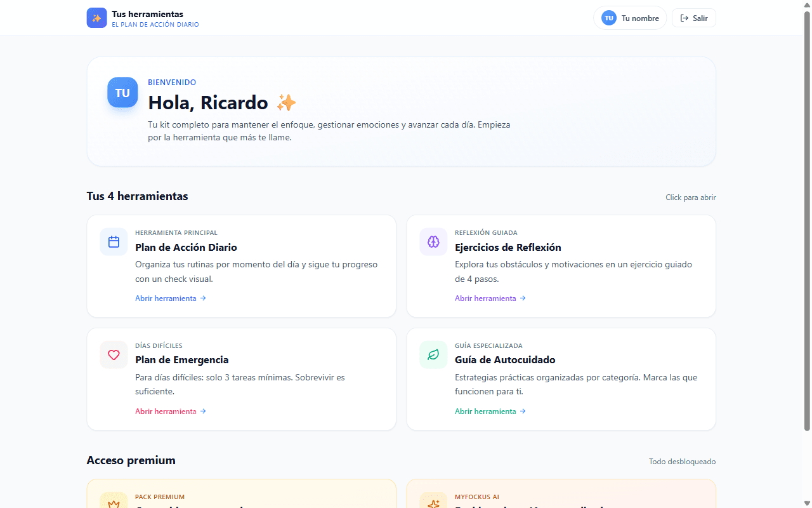Select the Plan de Acción Diario title
The image size is (812, 508).
pyautogui.click(x=186, y=248)
